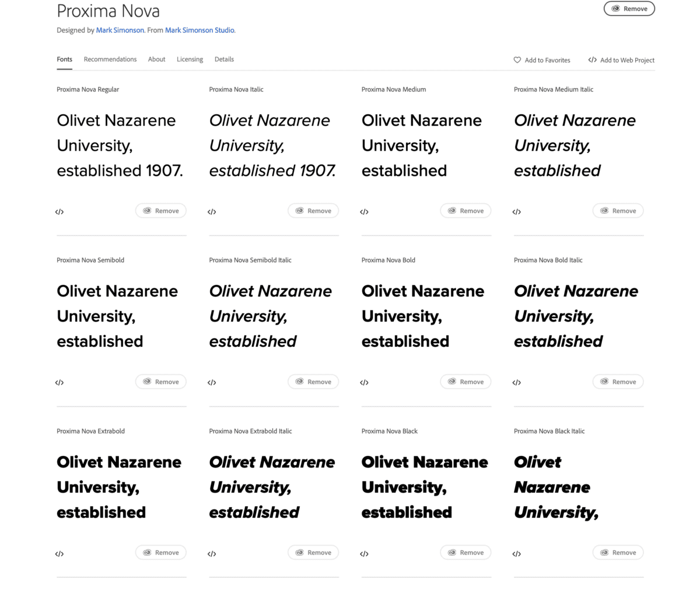Click the code icon under Proxima Nova Semibold
The height and width of the screenshot is (600, 700).
(59, 382)
